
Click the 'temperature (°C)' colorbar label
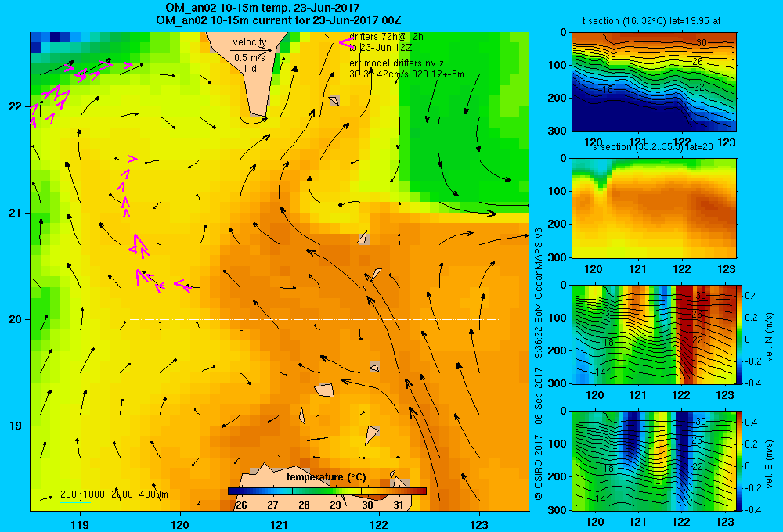(326, 477)
